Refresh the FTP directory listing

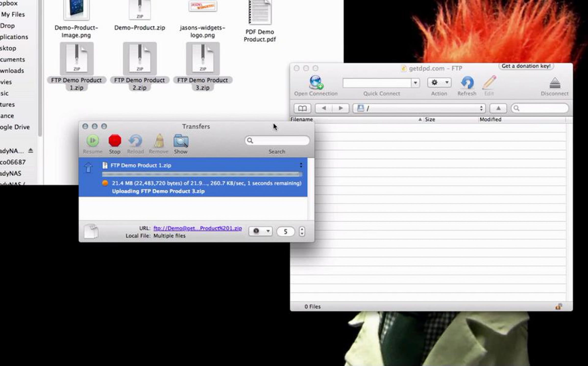(467, 83)
